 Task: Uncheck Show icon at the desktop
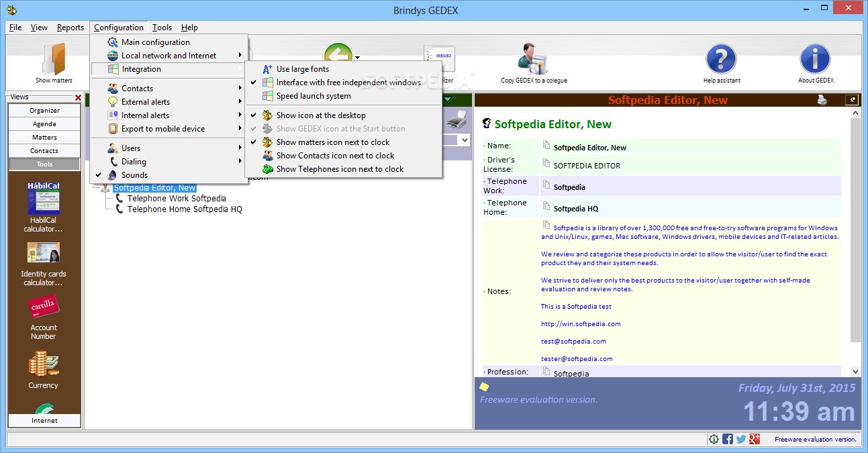(343, 115)
